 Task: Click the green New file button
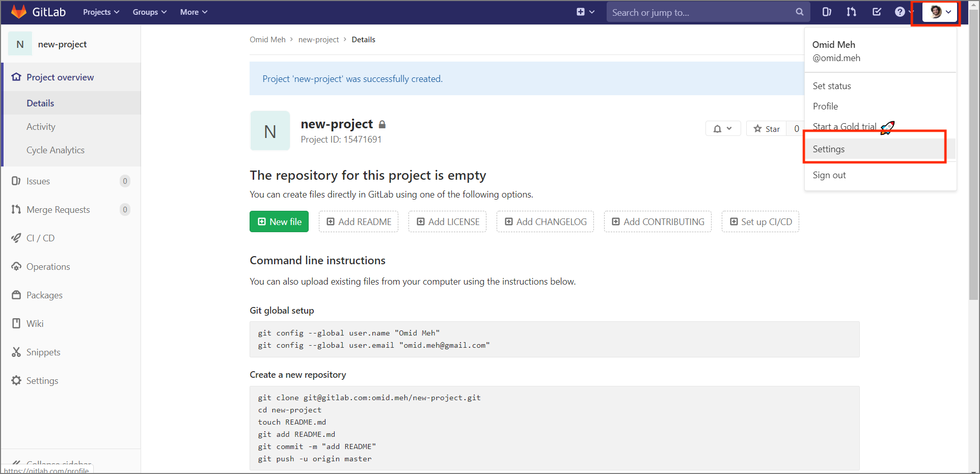click(x=279, y=221)
